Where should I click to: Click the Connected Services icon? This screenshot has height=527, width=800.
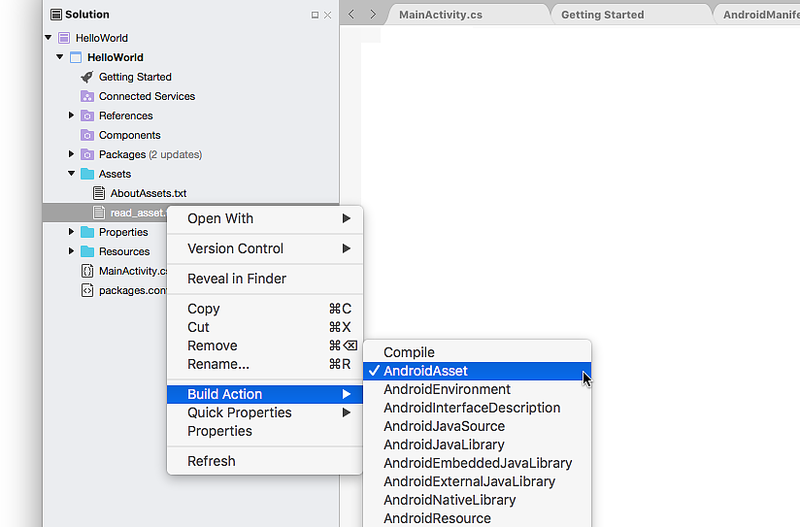(87, 97)
